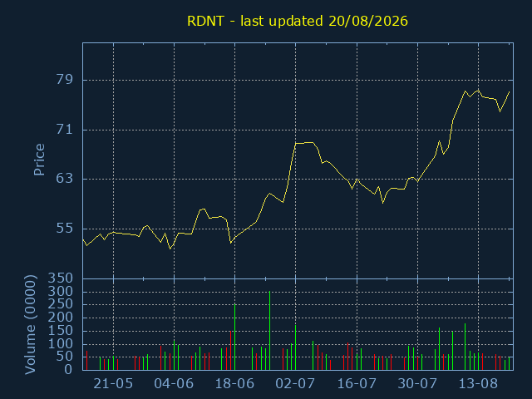The width and height of the screenshot is (532, 399).
Task: Click the 0 volume axis label
Action: [68, 369]
